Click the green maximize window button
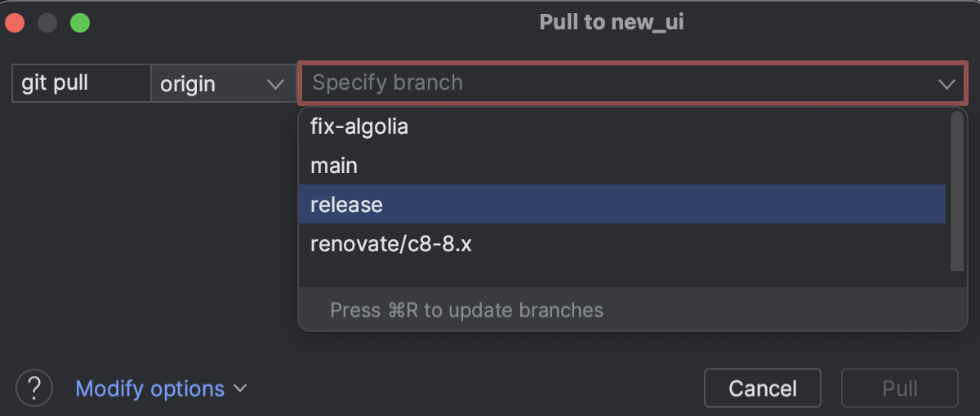This screenshot has height=416, width=980. pyautogui.click(x=80, y=22)
